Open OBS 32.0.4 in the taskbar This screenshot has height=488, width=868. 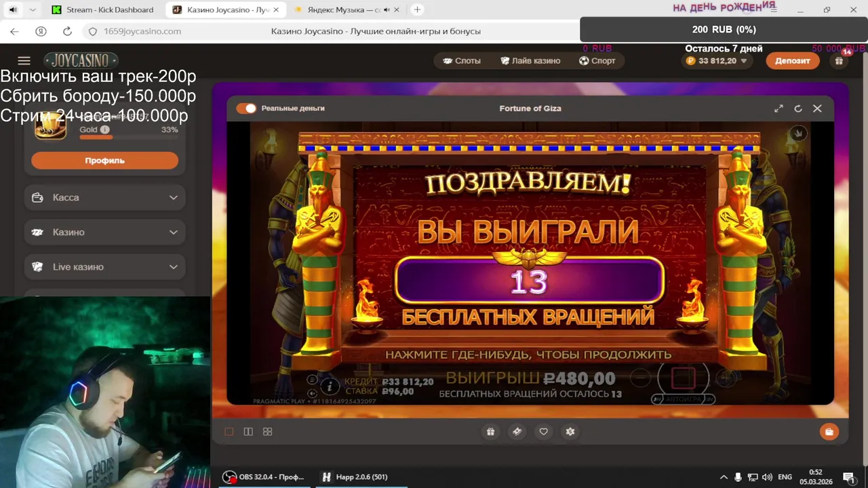[264, 477]
